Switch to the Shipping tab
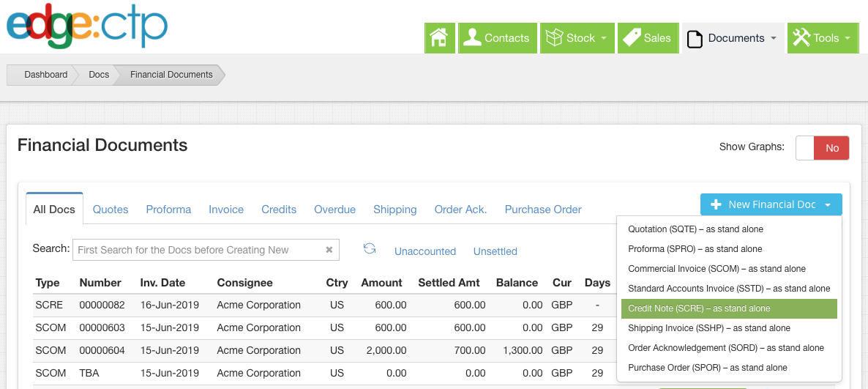The width and height of the screenshot is (868, 389). pyautogui.click(x=394, y=210)
